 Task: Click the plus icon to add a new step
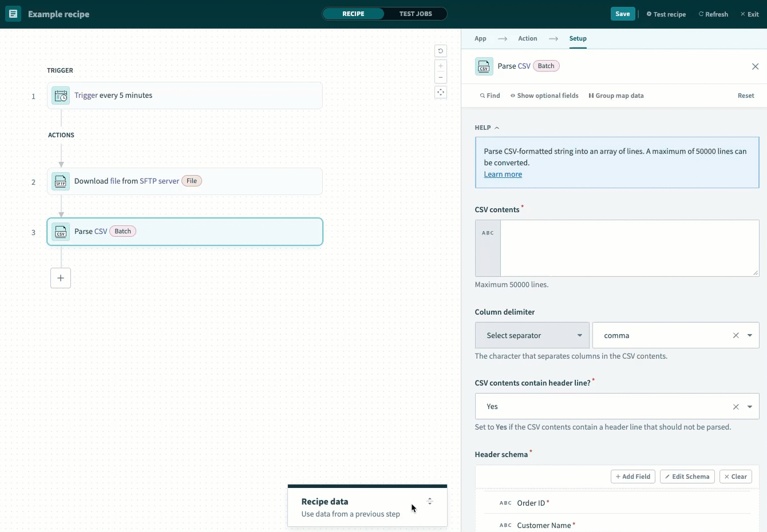[61, 278]
